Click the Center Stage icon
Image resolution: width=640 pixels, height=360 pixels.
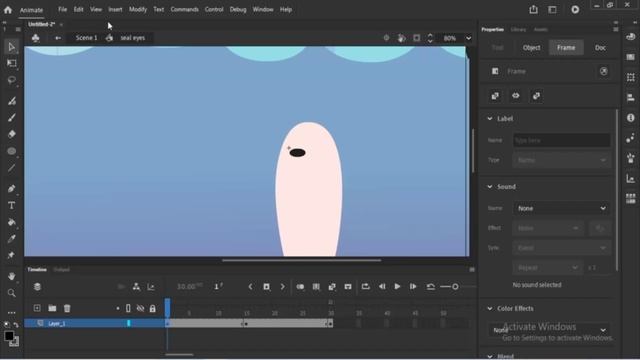pyautogui.click(x=386, y=38)
